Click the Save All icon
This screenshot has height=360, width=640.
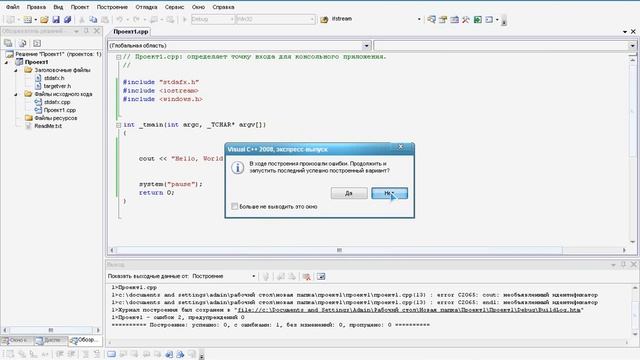coord(67,19)
